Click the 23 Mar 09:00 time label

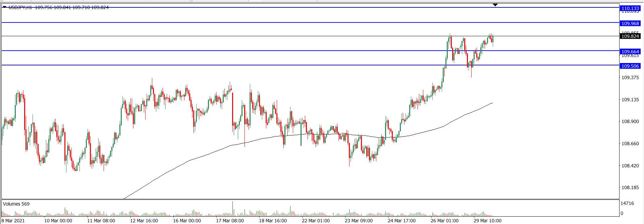point(359,221)
